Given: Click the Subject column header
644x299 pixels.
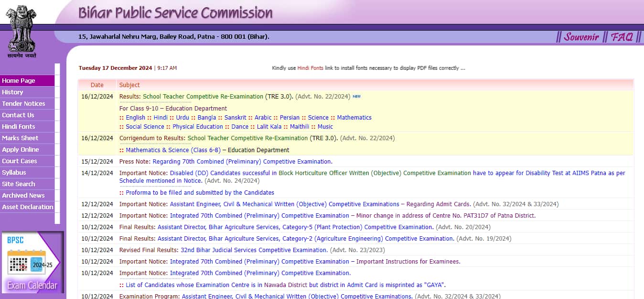Looking at the screenshot, I should tap(129, 85).
